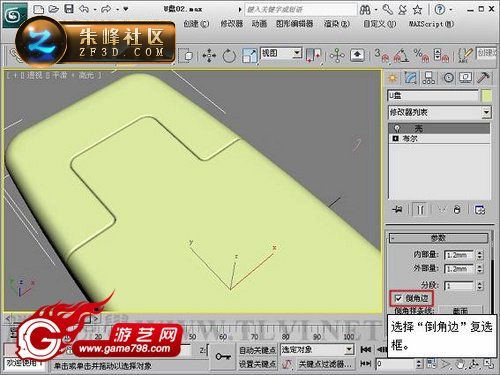This screenshot has height=375, width=500.
Task: Toggle the lightbulb on 壳 modifier
Action: point(397,128)
